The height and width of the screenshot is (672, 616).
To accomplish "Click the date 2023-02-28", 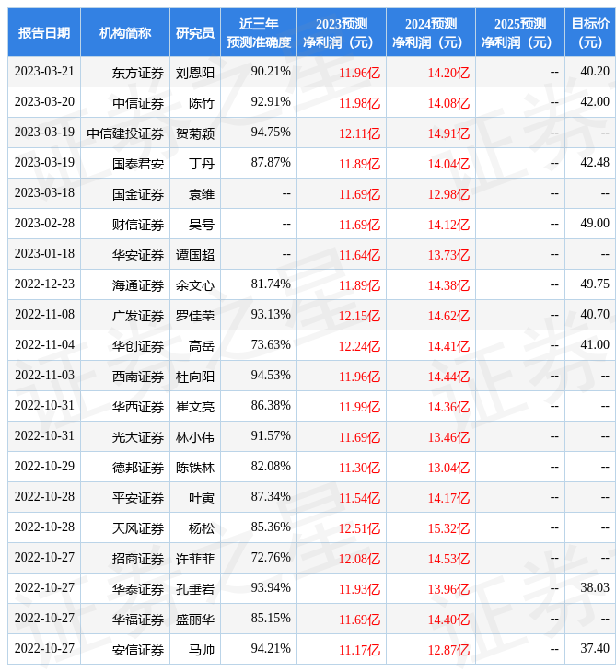I will (x=44, y=223).
